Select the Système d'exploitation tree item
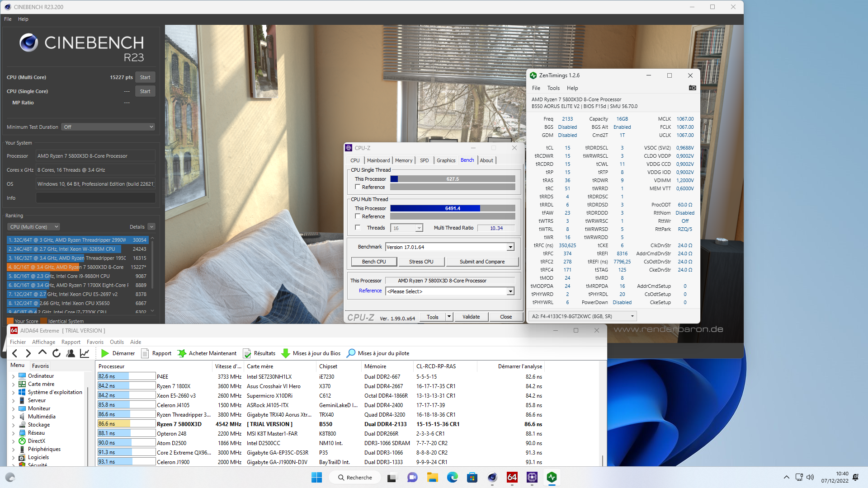This screenshot has height=488, width=868. (x=55, y=392)
